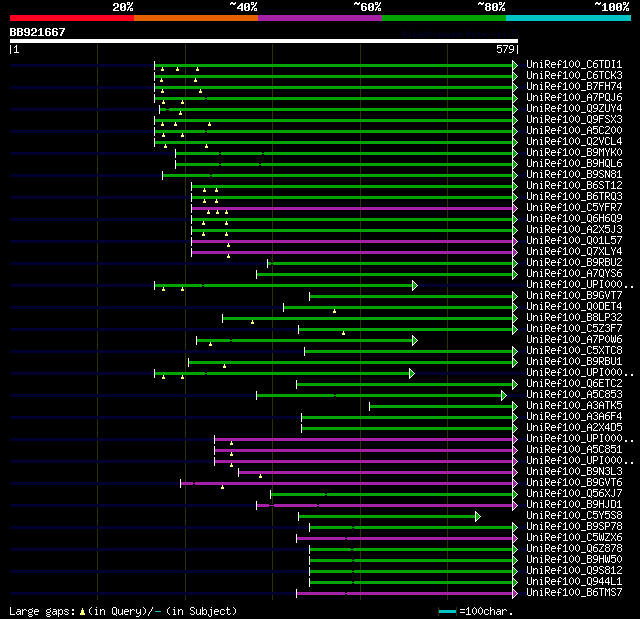Pick the UniRef100_A3ATK5 entry
640x619 pixels.
(574, 406)
